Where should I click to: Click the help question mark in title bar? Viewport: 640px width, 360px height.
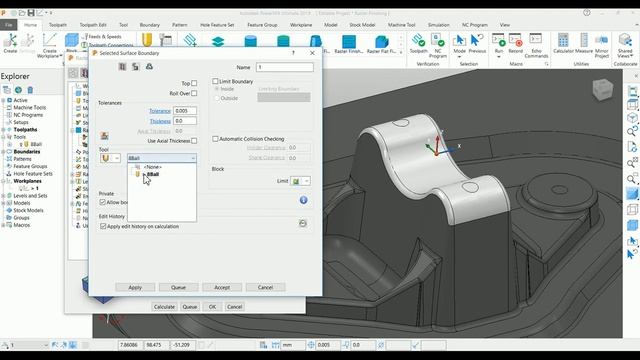[x=587, y=13]
